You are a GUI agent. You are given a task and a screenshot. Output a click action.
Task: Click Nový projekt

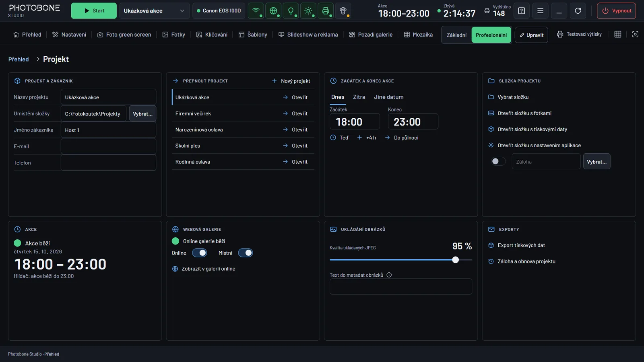[291, 81]
